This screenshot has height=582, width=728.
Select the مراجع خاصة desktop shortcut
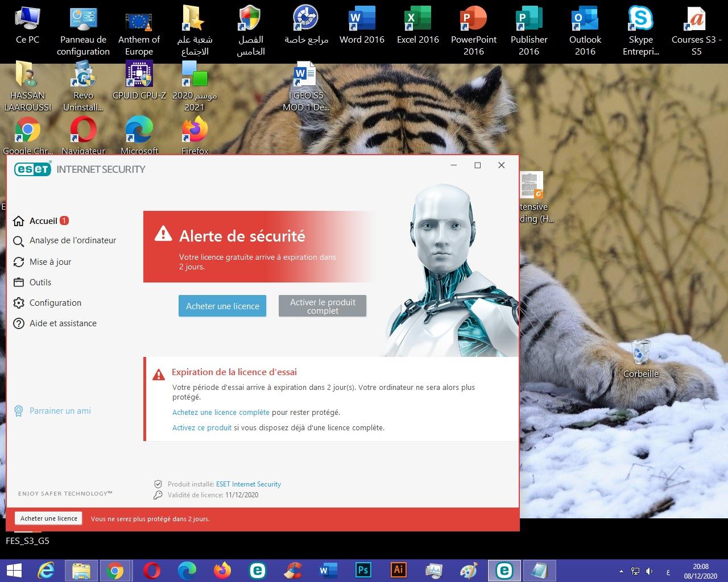click(306, 26)
